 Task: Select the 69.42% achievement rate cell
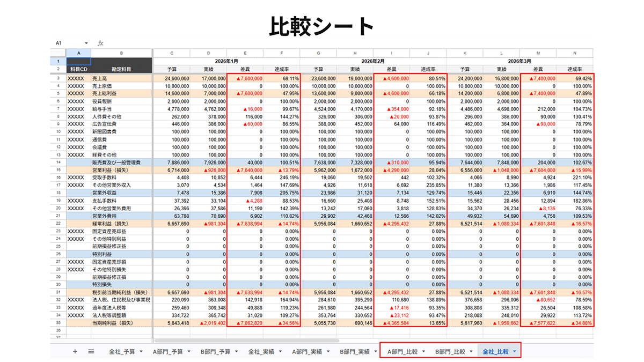(x=575, y=78)
